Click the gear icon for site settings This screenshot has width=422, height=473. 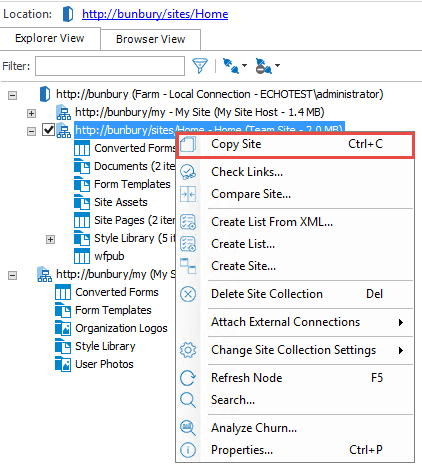coord(188,350)
